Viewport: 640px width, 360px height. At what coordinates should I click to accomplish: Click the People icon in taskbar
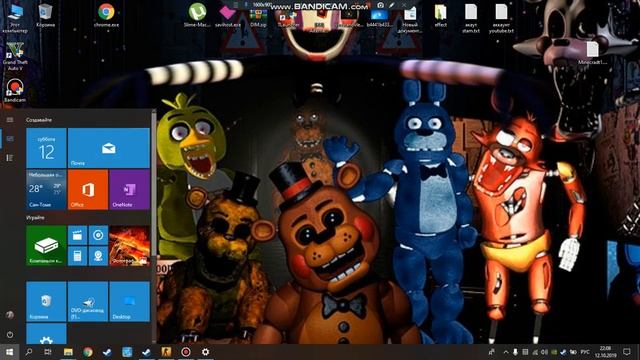tap(491, 352)
